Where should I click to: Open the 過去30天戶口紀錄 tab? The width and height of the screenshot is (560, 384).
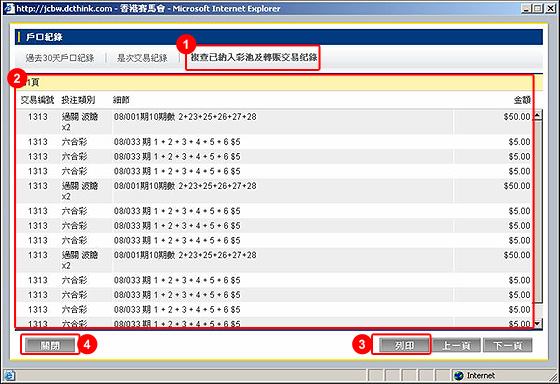tap(60, 58)
